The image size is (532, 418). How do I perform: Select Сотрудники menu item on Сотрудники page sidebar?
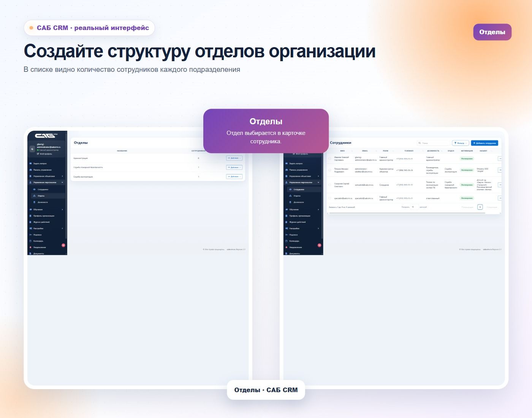click(304, 189)
